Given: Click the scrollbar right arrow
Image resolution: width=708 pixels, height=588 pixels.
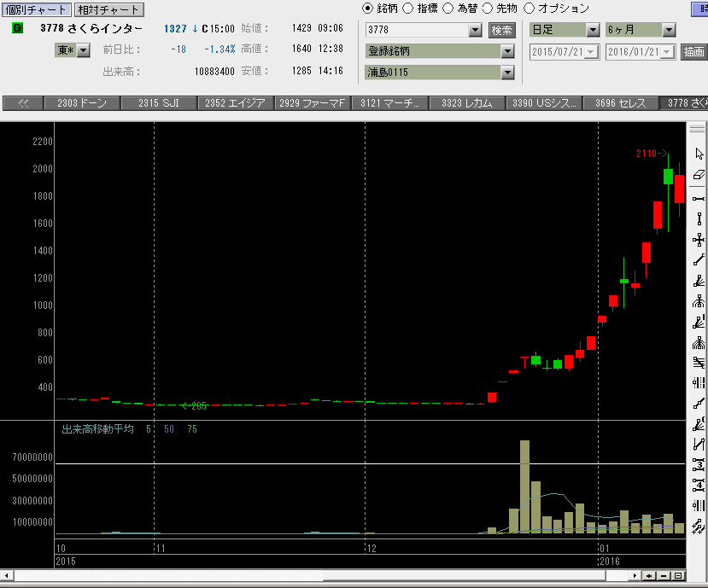Looking at the screenshot, I should (635, 575).
